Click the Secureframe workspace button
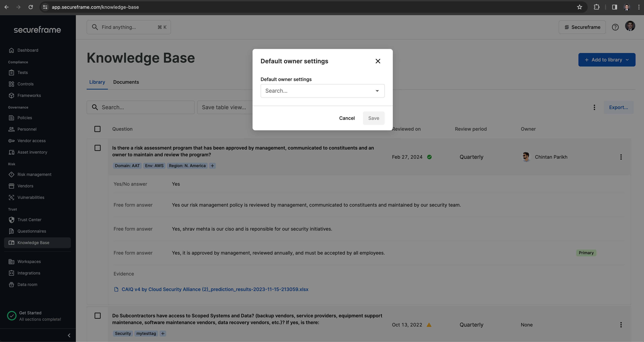 (582, 27)
